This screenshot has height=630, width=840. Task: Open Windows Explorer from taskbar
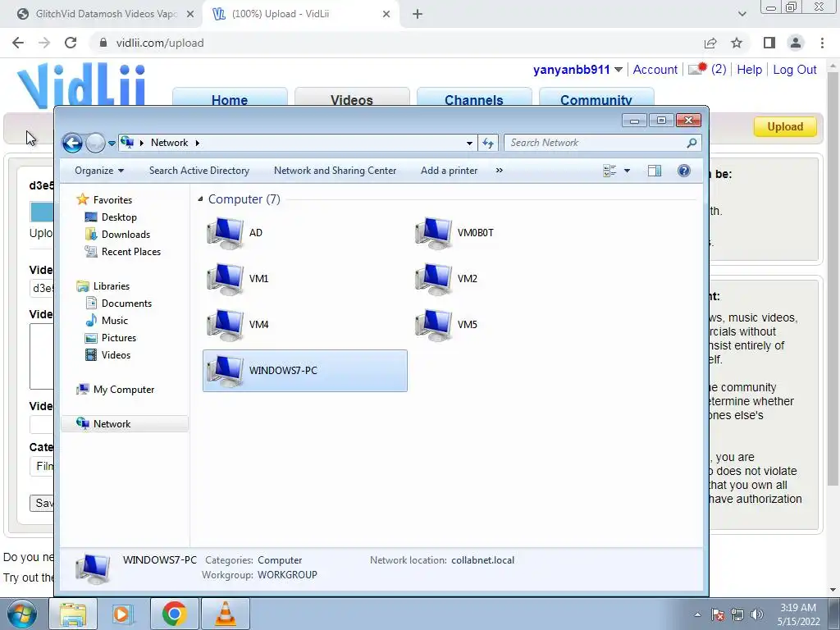click(x=73, y=614)
